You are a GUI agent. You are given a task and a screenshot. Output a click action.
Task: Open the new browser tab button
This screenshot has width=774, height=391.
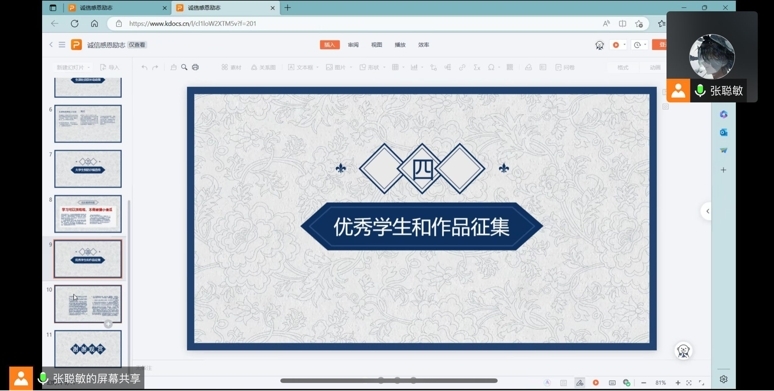(287, 7)
